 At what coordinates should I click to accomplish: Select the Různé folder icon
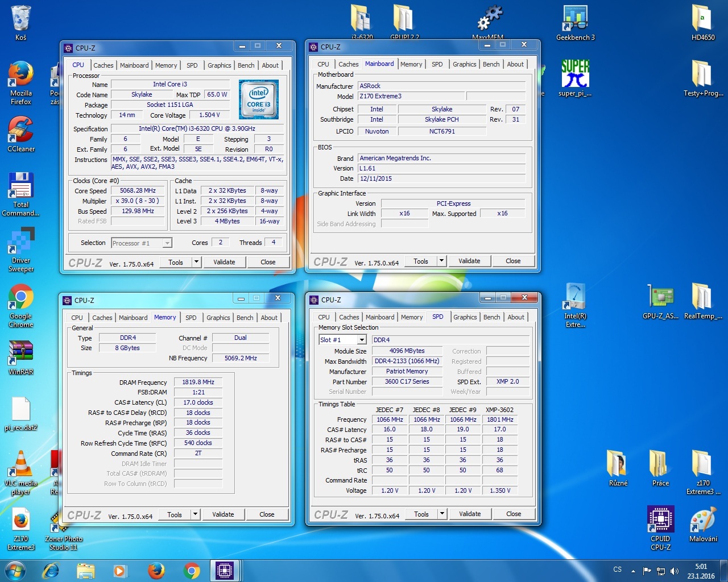click(x=618, y=468)
